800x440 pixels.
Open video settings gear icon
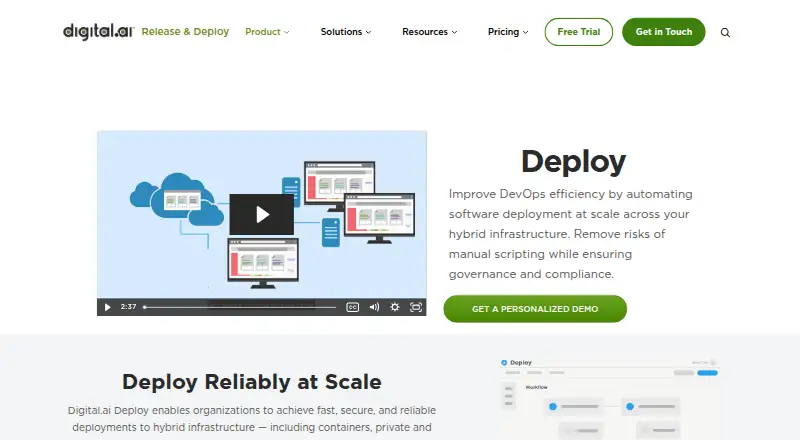click(x=395, y=307)
